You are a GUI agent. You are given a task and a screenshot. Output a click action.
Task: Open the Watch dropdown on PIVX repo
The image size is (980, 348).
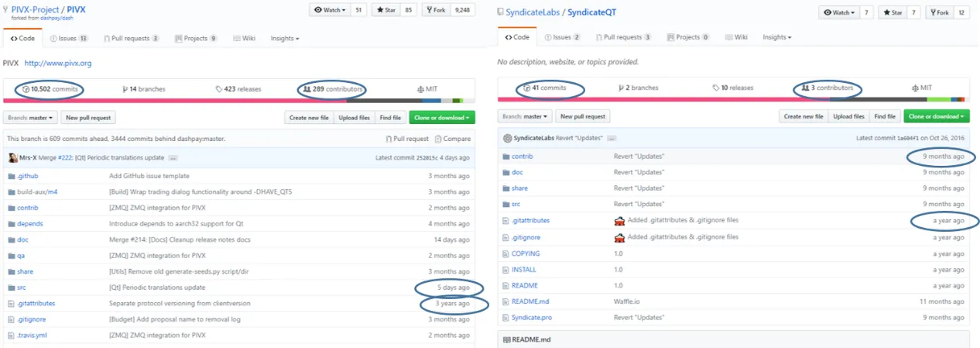330,10
